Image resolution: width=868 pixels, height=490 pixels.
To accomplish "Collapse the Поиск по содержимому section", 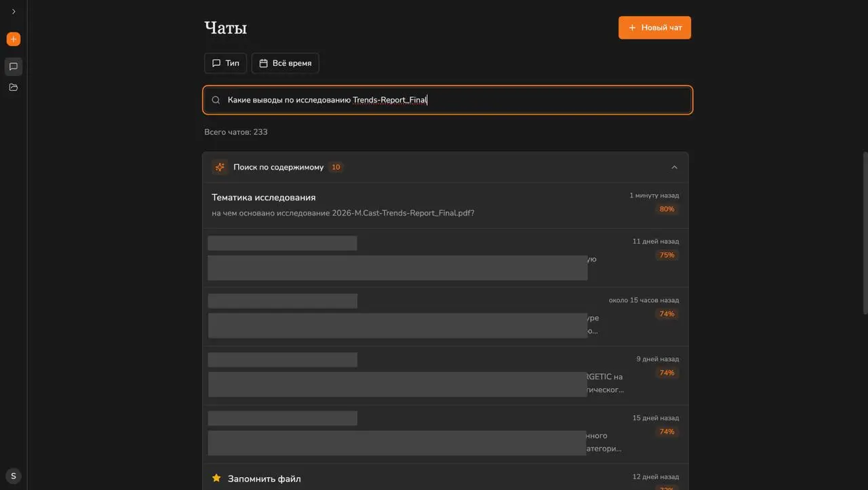I will click(674, 167).
